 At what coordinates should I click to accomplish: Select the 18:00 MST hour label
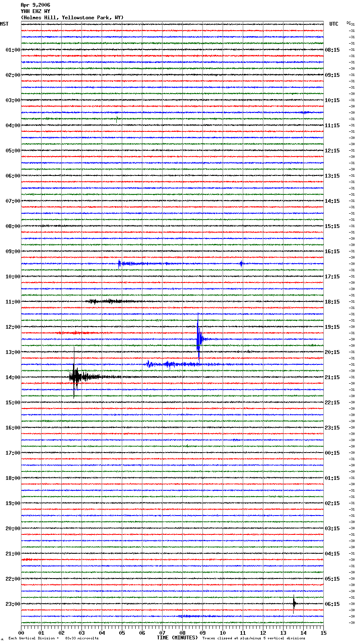[13, 478]
